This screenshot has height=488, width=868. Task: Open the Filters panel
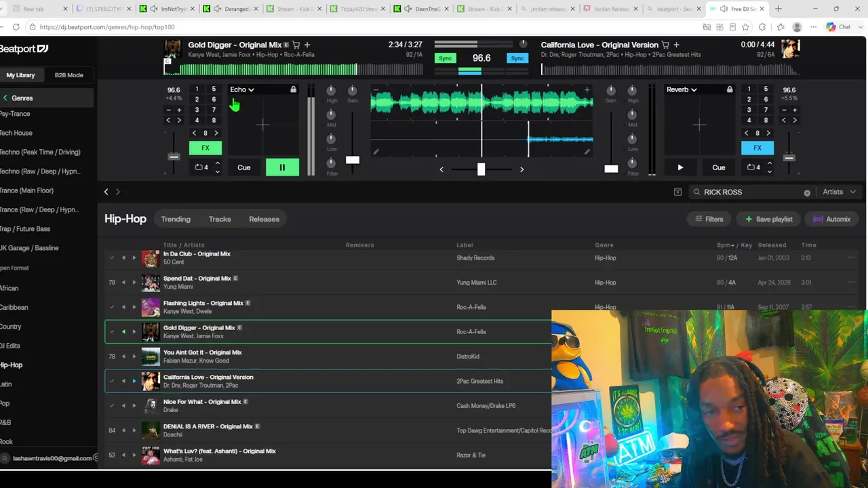(709, 219)
